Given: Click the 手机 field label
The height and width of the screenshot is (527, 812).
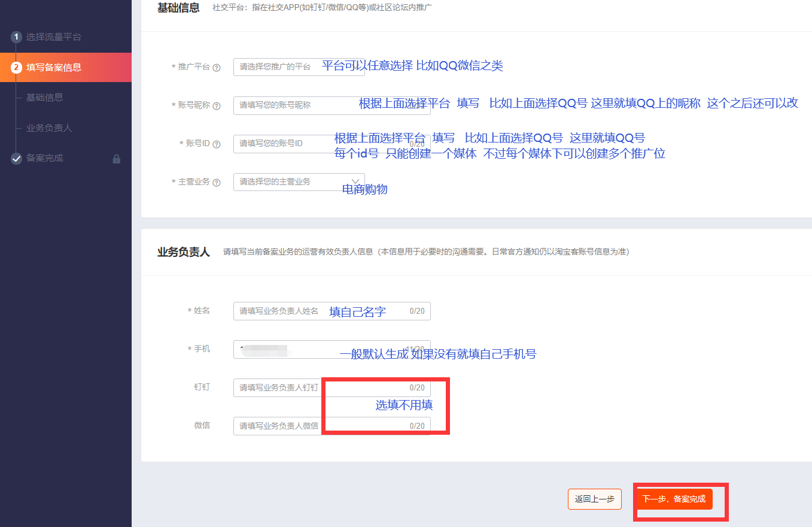Looking at the screenshot, I should tap(202, 349).
